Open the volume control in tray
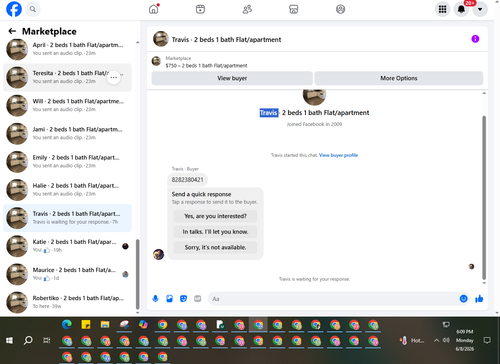The image size is (500, 364). tap(446, 340)
